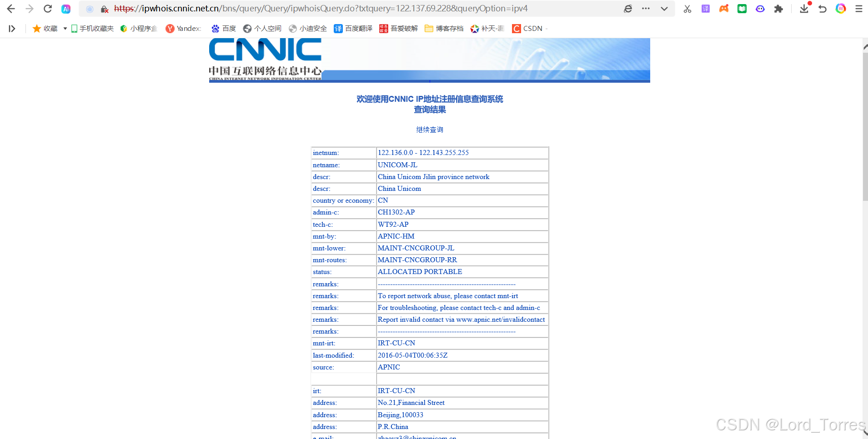868x439 pixels.
Task: Click the mnt-by value APNIC-HM
Action: click(x=396, y=236)
